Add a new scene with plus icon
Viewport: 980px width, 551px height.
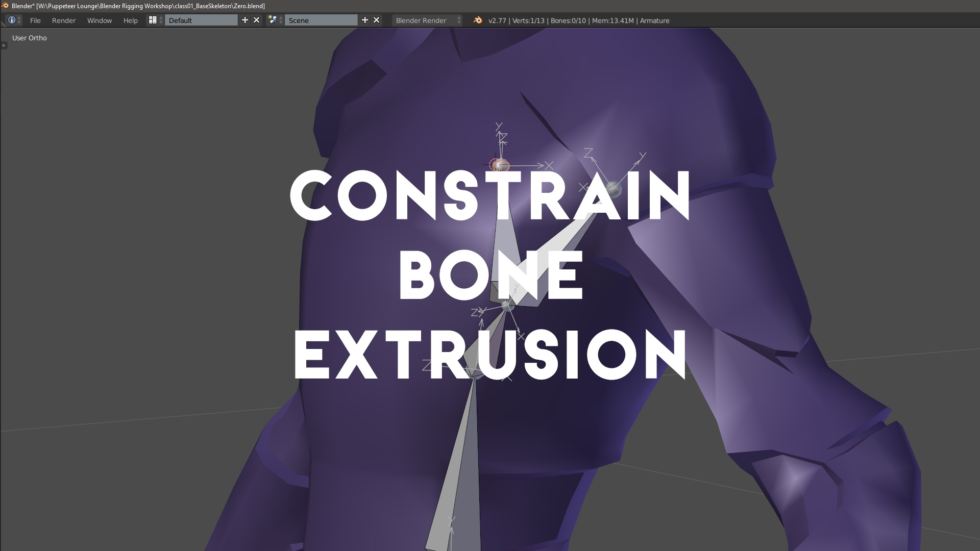click(365, 20)
